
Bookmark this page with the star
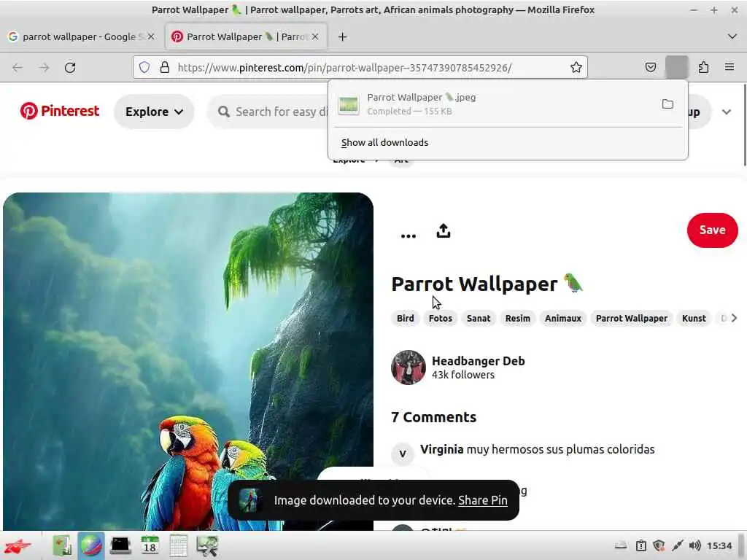click(x=576, y=68)
